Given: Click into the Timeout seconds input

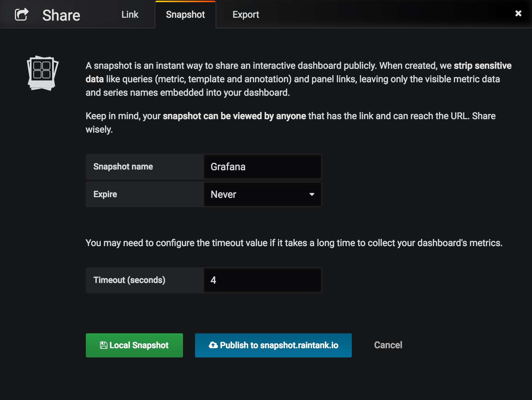Looking at the screenshot, I should [x=262, y=280].
